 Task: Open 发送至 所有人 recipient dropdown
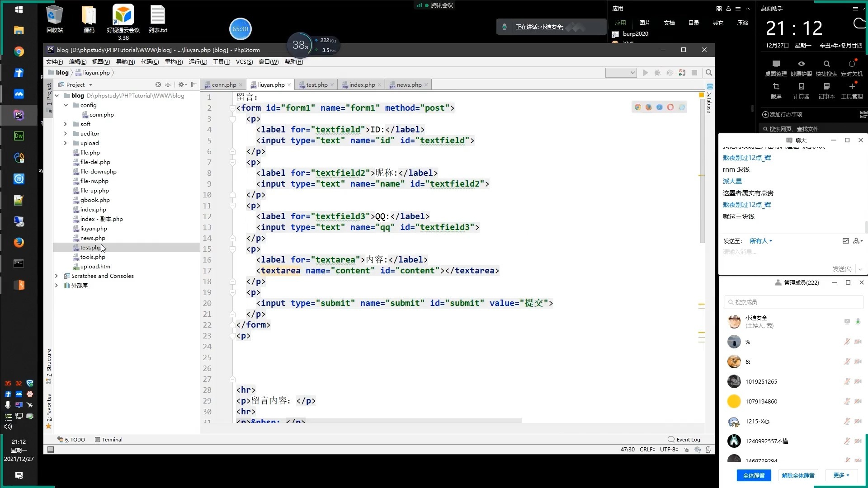(x=761, y=241)
